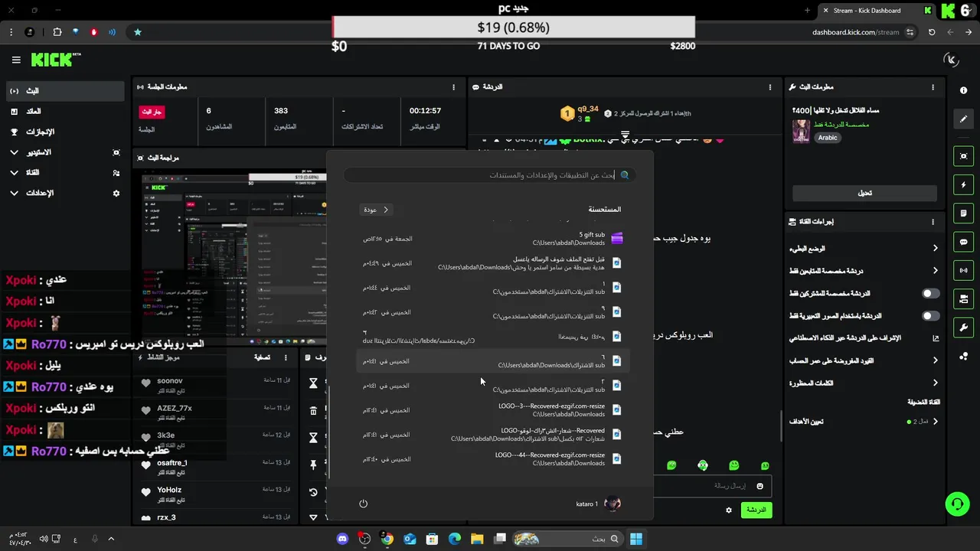Image resolution: width=980 pixels, height=551 pixels.
Task: Reload the dashboard.kick.com page
Action: click(x=932, y=32)
